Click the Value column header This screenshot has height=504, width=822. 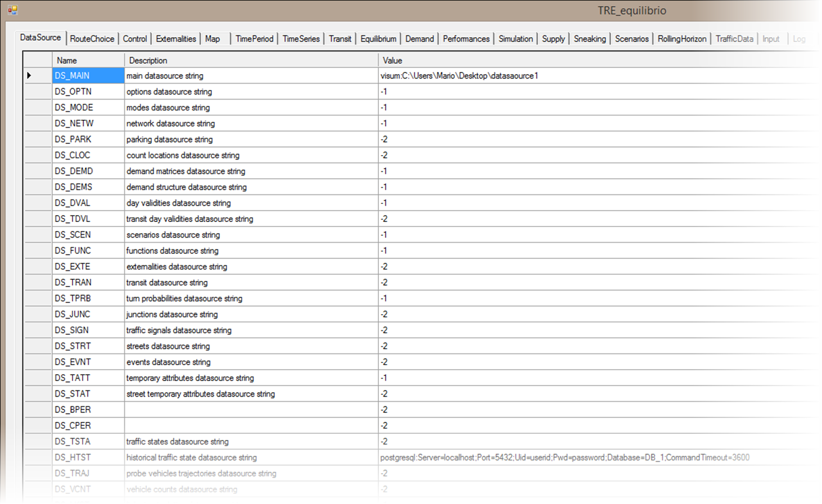(598, 60)
